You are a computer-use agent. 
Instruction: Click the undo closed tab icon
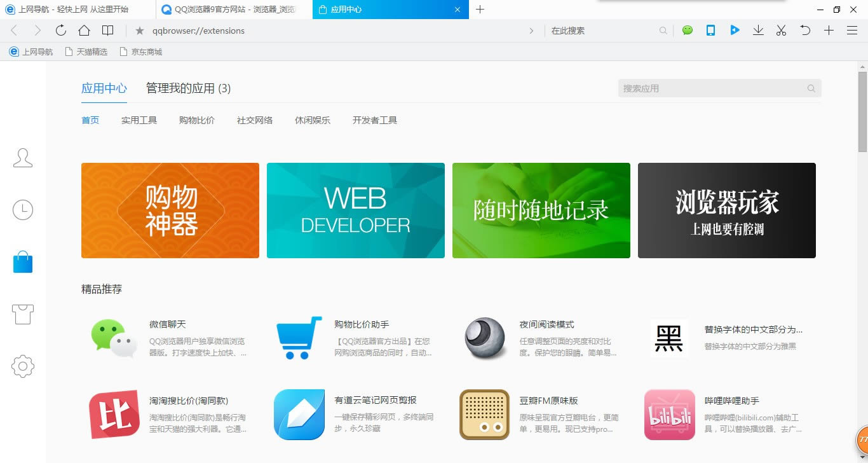(x=805, y=31)
